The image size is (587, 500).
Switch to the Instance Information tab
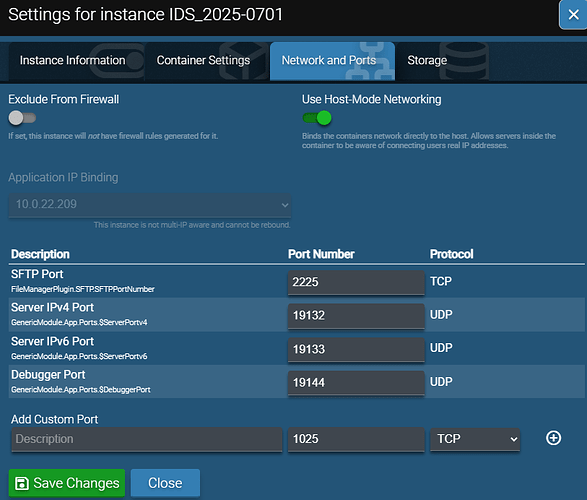76,61
